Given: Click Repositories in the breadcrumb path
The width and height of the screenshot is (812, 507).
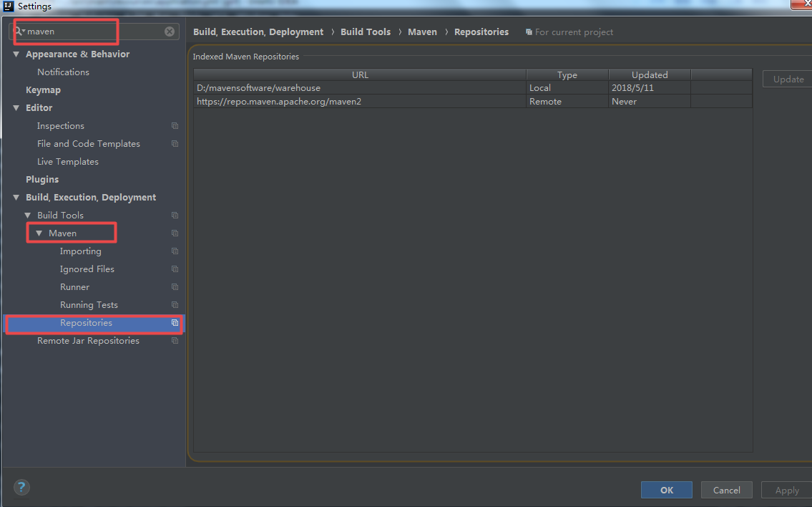Looking at the screenshot, I should point(481,32).
